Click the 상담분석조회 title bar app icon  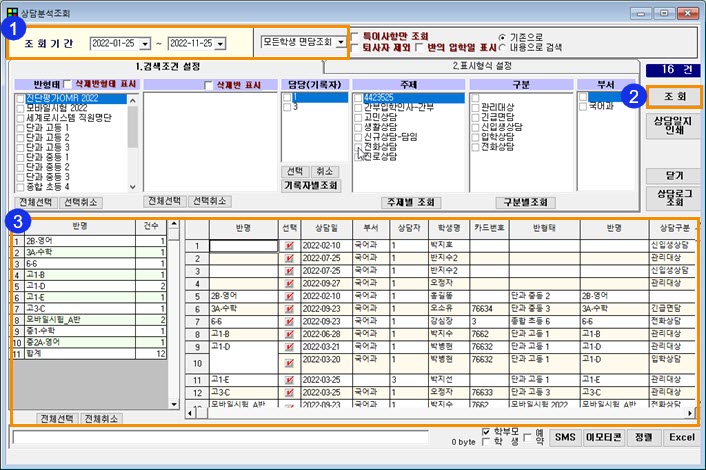13,13
